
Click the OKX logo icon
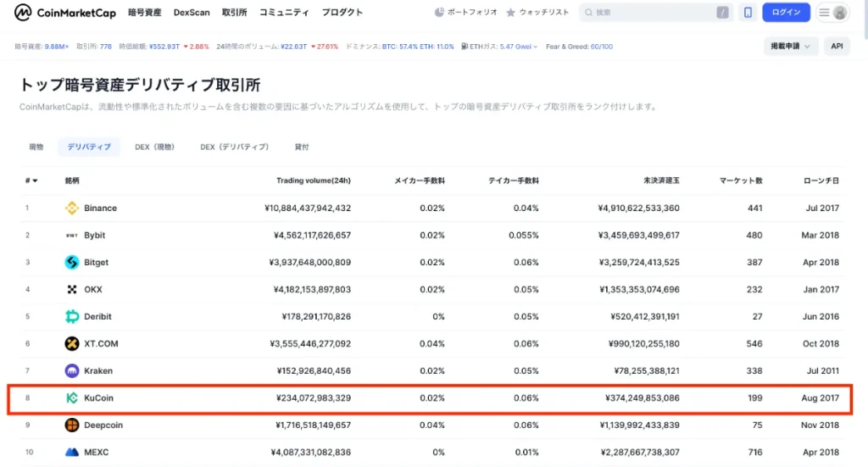[72, 289]
